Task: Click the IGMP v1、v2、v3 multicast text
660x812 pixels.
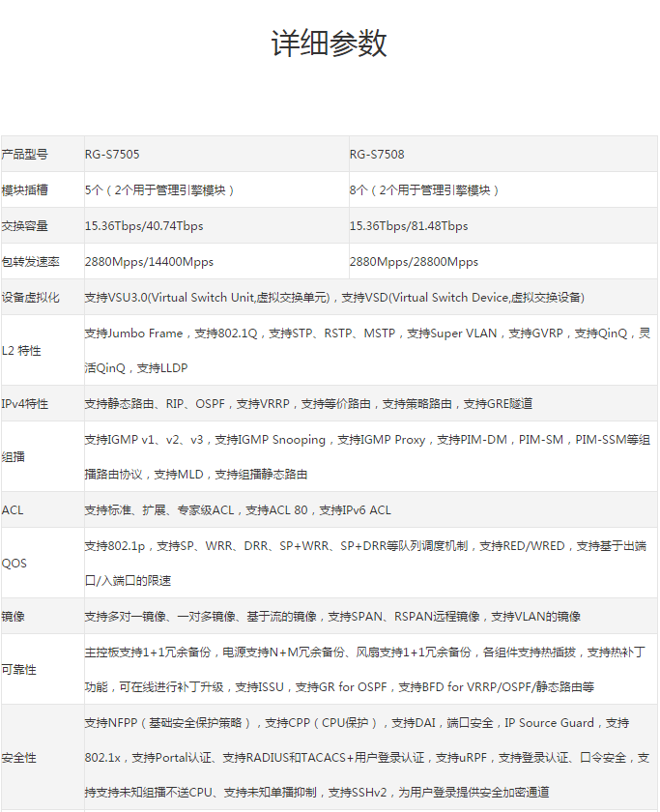Action: [x=367, y=456]
